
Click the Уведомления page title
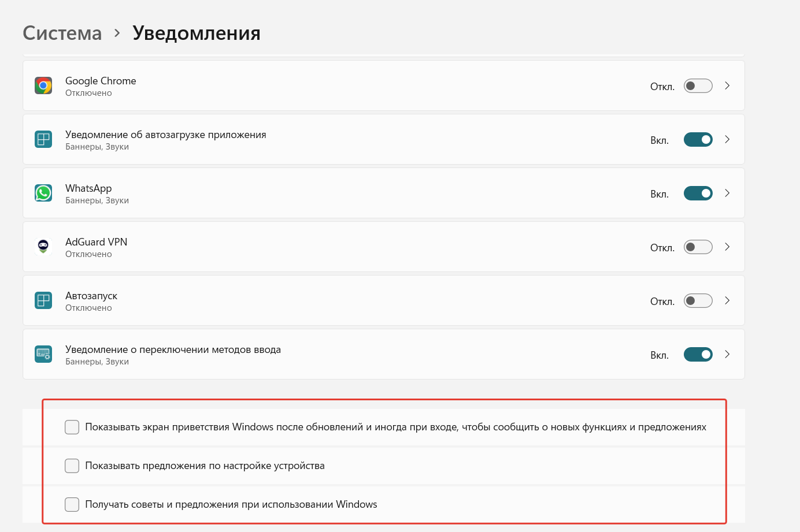click(197, 33)
